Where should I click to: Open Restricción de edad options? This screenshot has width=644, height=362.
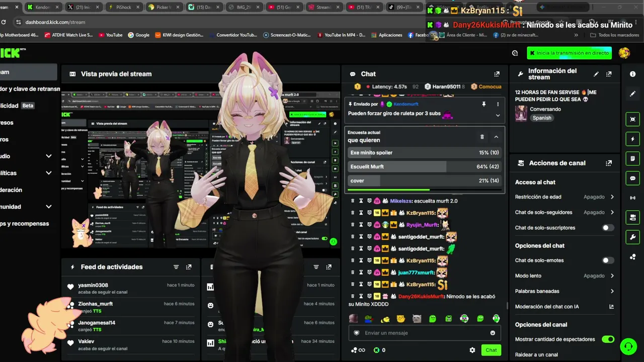(x=564, y=197)
